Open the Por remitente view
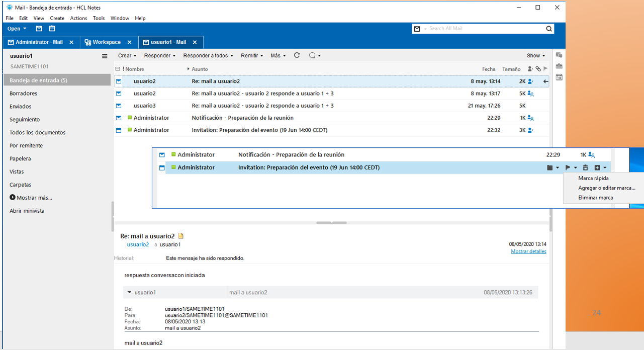This screenshot has height=350, width=644. tap(26, 146)
